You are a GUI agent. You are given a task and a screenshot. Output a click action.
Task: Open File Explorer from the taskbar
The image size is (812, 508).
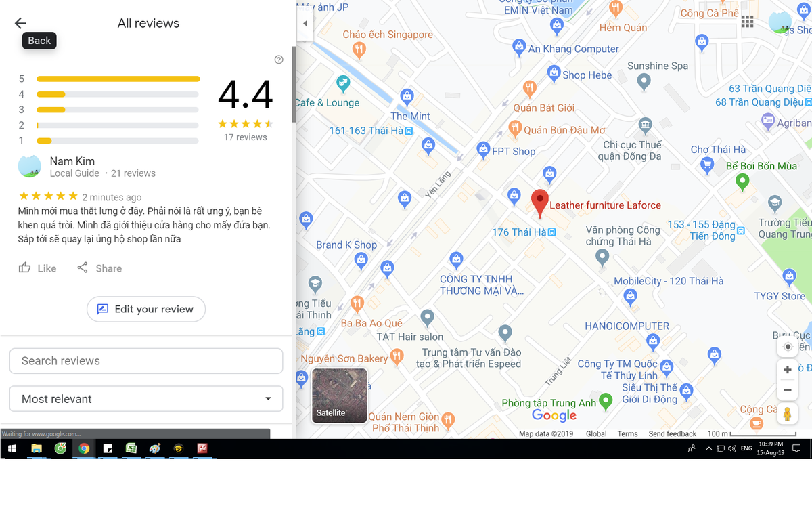coord(37,448)
